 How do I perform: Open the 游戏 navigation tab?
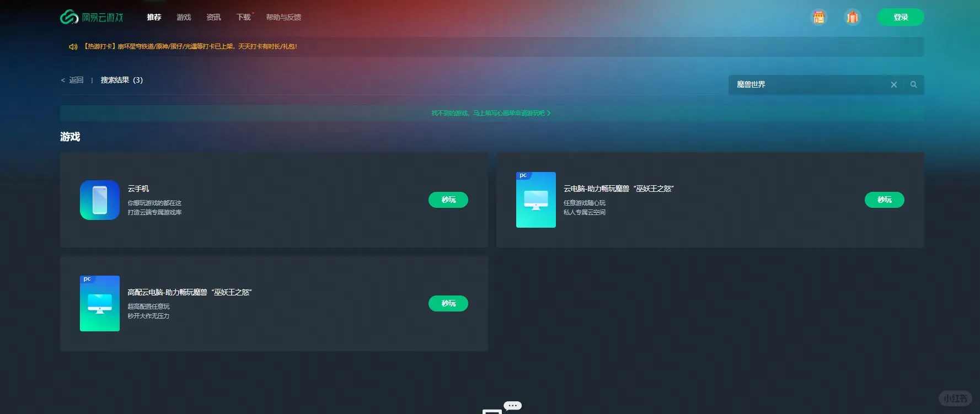pos(184,17)
